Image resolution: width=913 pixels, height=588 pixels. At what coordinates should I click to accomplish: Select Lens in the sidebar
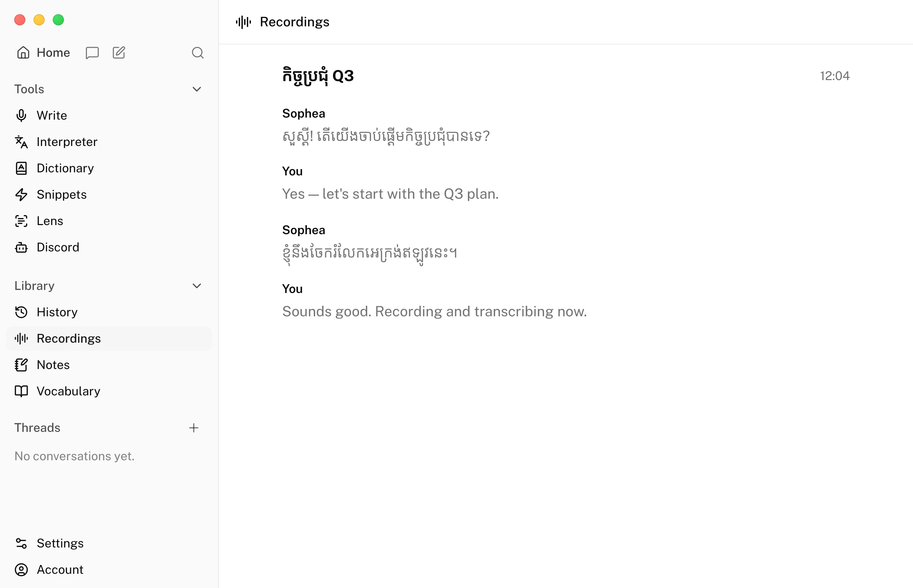[109, 221]
